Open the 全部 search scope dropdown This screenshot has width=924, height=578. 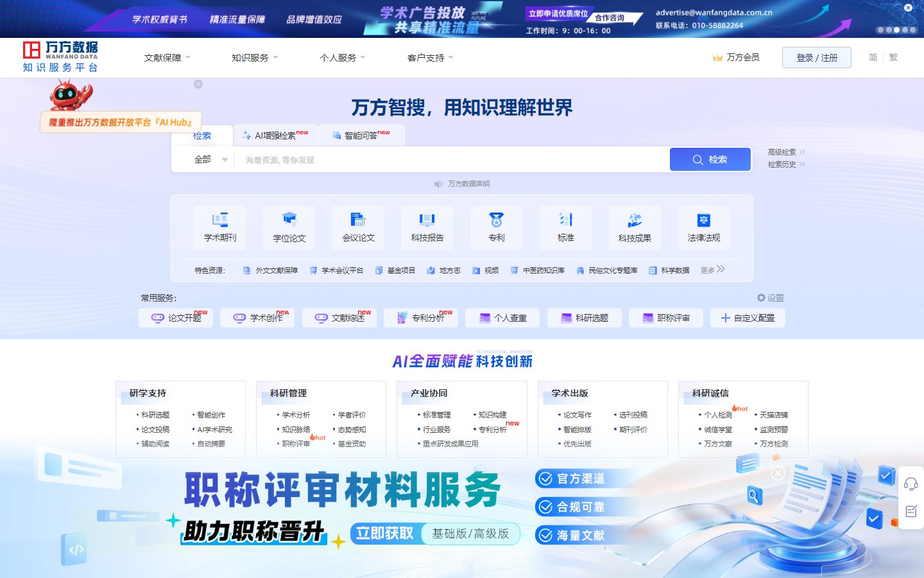coord(210,159)
